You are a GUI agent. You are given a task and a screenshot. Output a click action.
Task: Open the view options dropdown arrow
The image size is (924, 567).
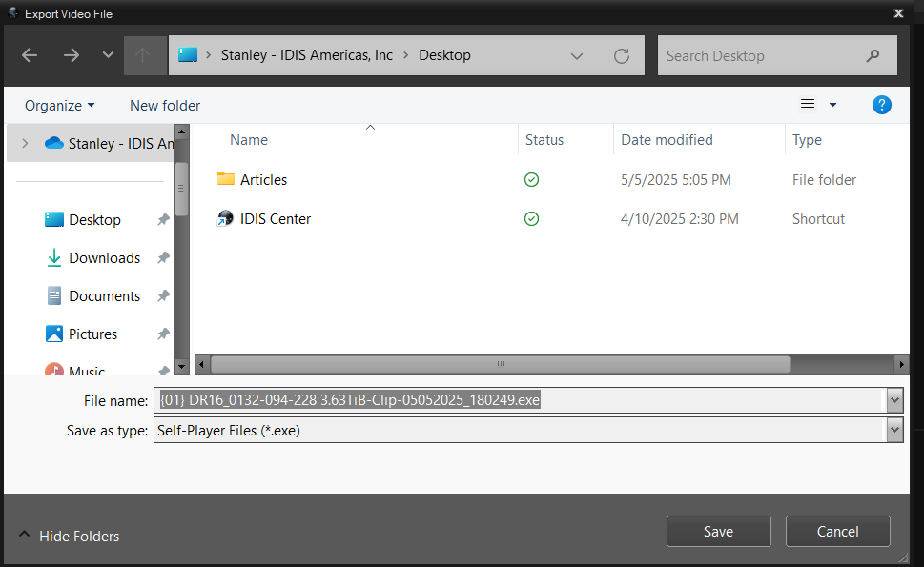(832, 106)
